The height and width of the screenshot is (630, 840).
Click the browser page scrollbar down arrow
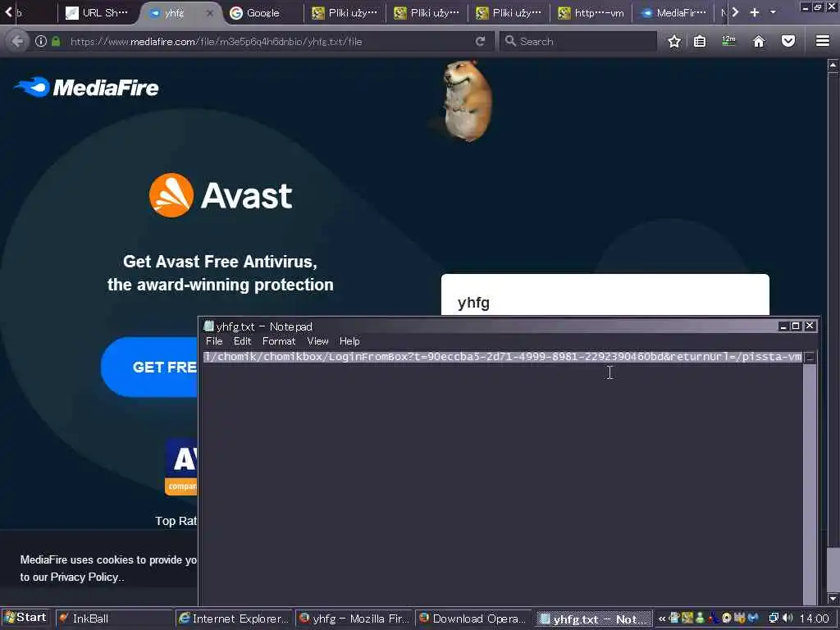coord(833,599)
